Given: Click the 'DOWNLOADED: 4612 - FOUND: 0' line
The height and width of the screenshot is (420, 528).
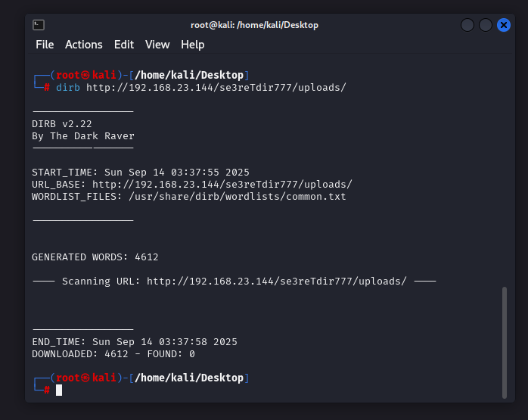Looking at the screenshot, I should pyautogui.click(x=113, y=353).
